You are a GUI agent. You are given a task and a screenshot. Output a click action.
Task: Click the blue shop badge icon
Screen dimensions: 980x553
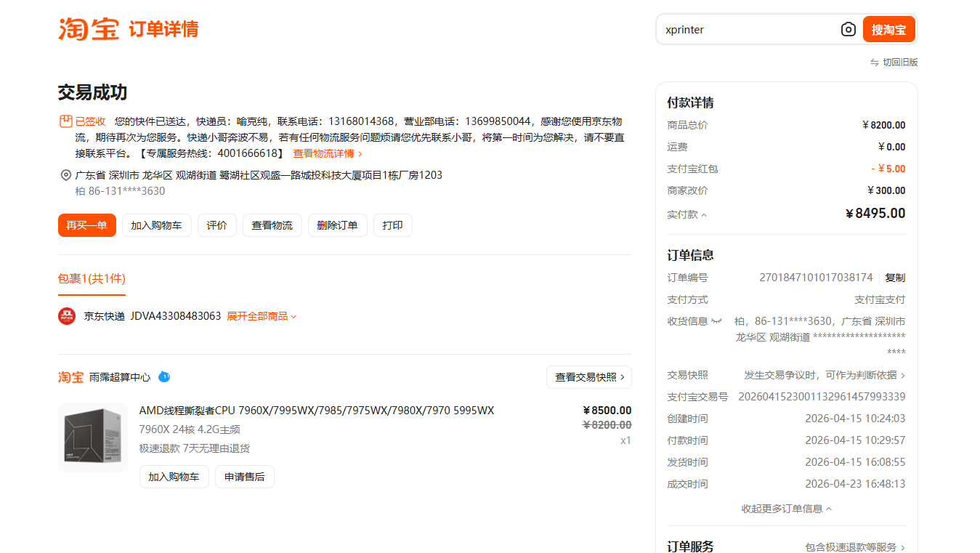click(x=164, y=377)
